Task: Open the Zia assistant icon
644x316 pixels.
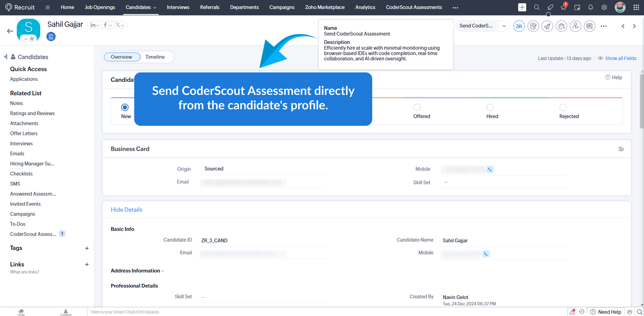Action: click(519, 26)
